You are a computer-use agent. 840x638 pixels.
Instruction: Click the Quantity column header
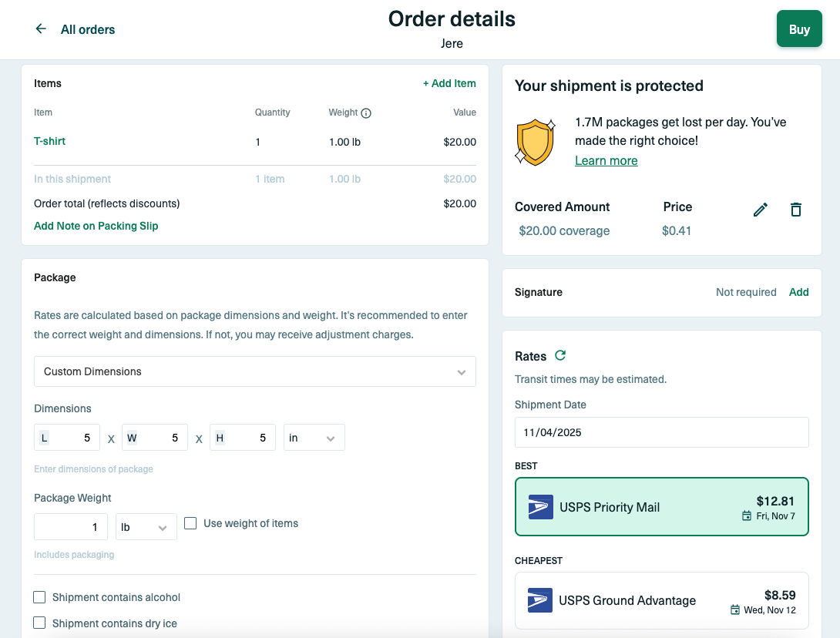[272, 112]
